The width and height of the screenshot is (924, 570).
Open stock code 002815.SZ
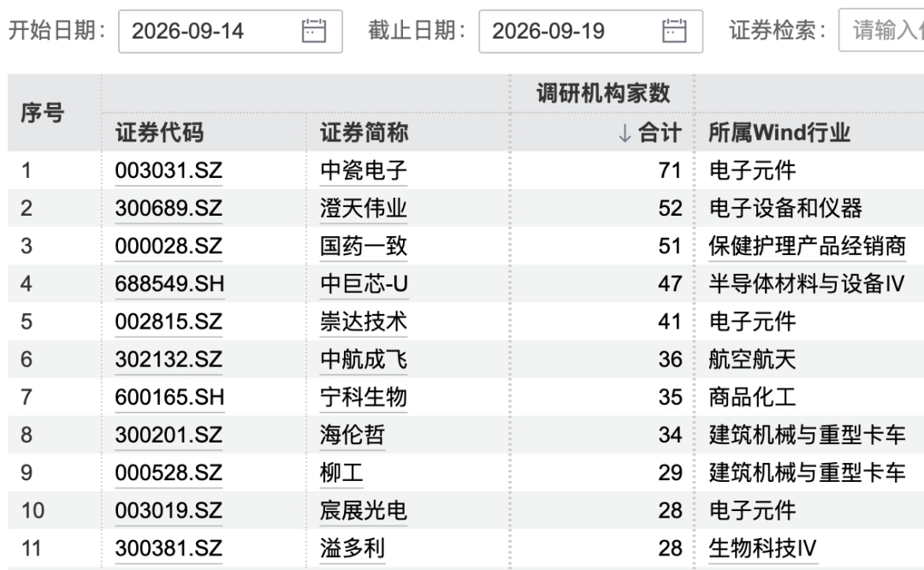pyautogui.click(x=169, y=321)
